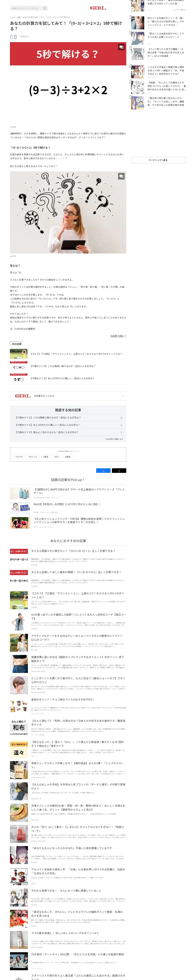
Task: Open gallery icon on red 5秒で解ける banner
Action: [121, 47]
